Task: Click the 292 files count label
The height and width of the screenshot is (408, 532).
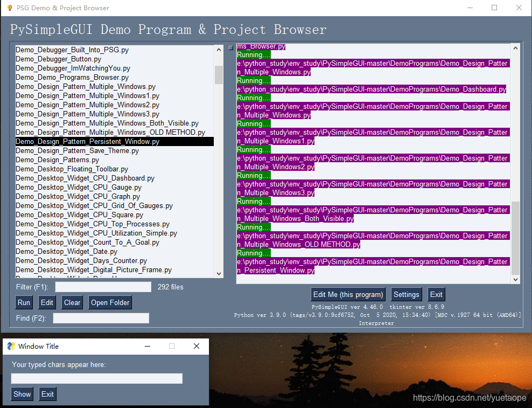Action: click(170, 287)
